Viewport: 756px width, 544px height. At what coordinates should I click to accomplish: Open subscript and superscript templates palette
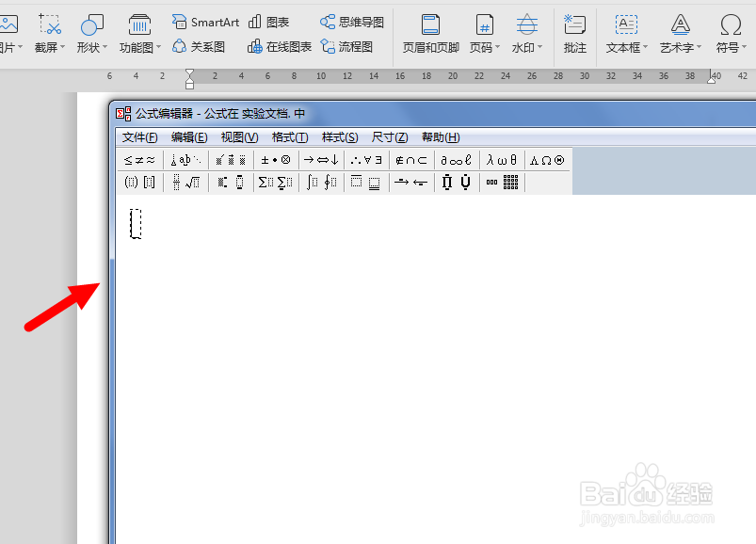pos(231,183)
